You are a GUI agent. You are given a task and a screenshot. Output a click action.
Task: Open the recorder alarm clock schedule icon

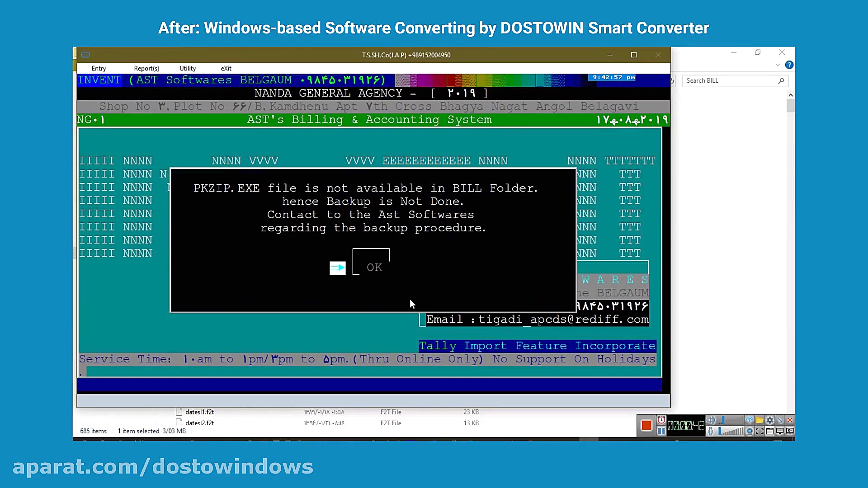point(661,420)
